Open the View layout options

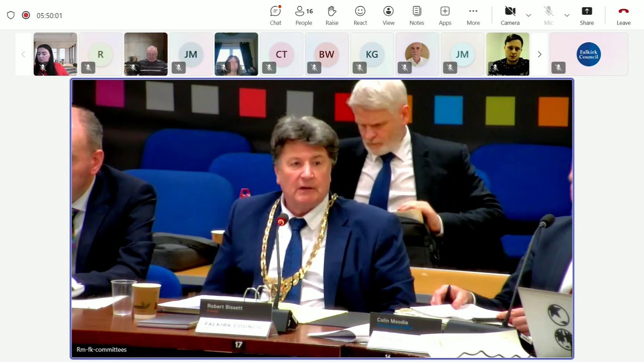388,16
